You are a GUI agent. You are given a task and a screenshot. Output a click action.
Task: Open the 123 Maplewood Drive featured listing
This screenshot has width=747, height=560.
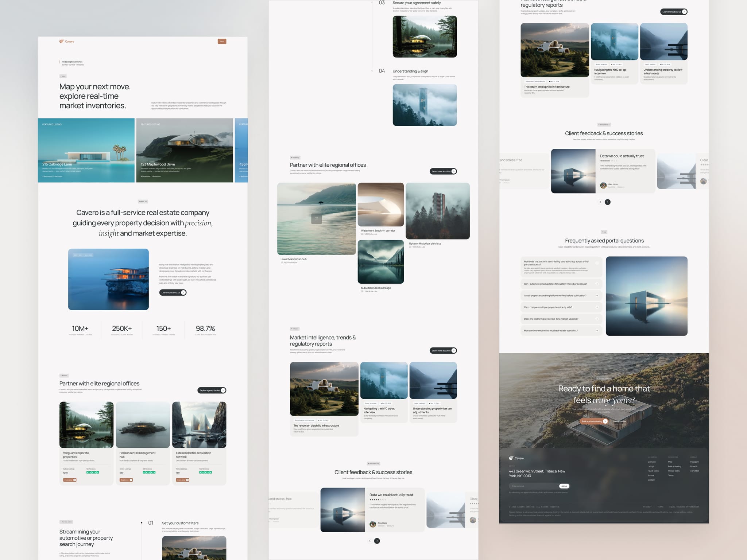pyautogui.click(x=185, y=150)
